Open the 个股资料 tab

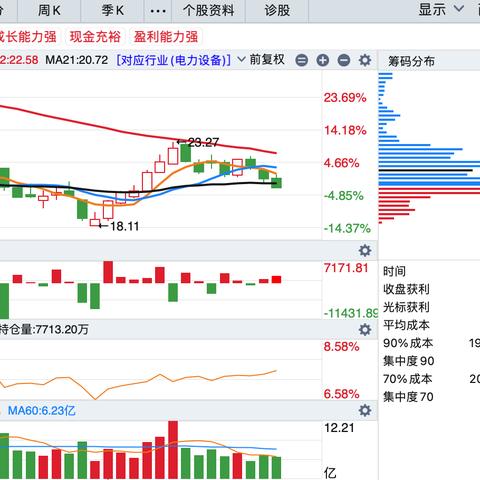[x=209, y=10]
